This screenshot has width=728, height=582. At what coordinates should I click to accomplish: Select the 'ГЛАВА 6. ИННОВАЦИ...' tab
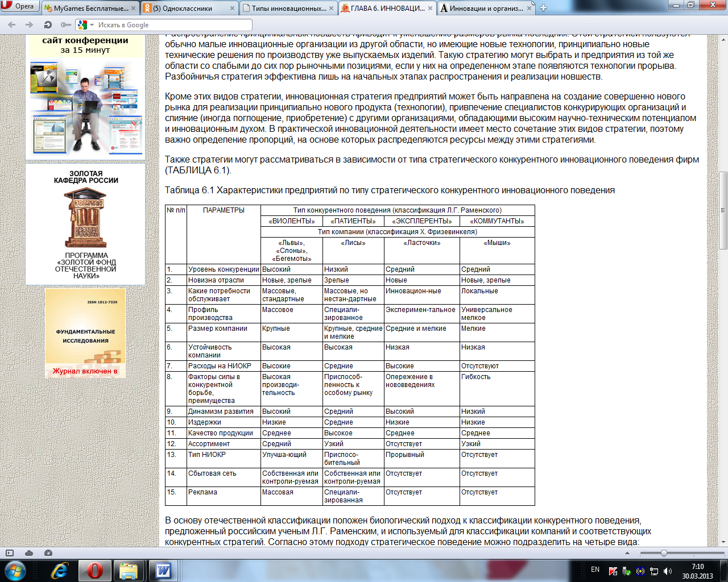click(387, 9)
